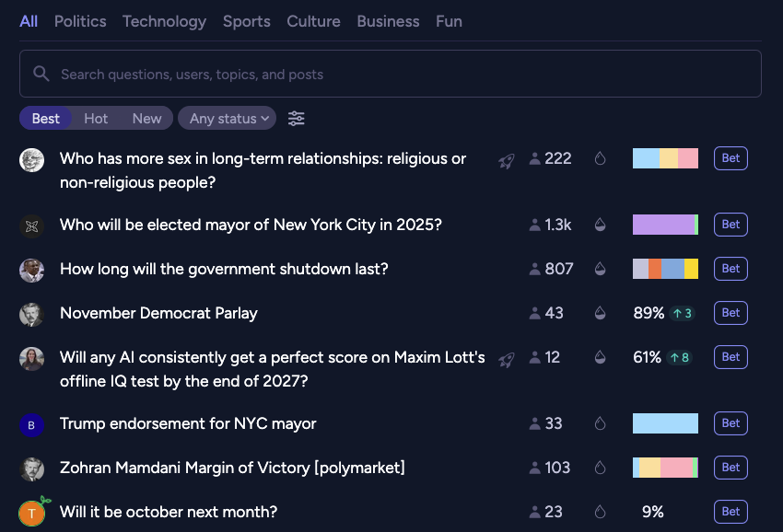
Task: Open the Politics topic tab
Action: 80,21
